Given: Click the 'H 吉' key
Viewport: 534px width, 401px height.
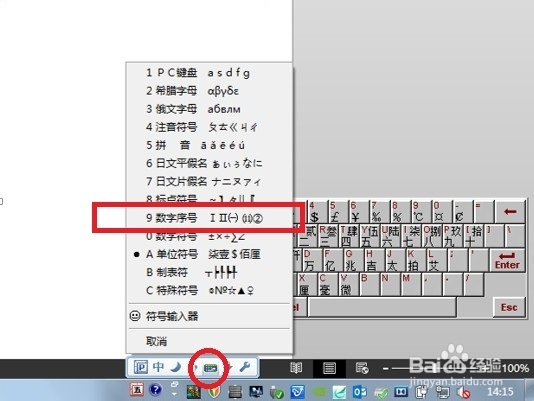Looking at the screenshot, I should [374, 260].
